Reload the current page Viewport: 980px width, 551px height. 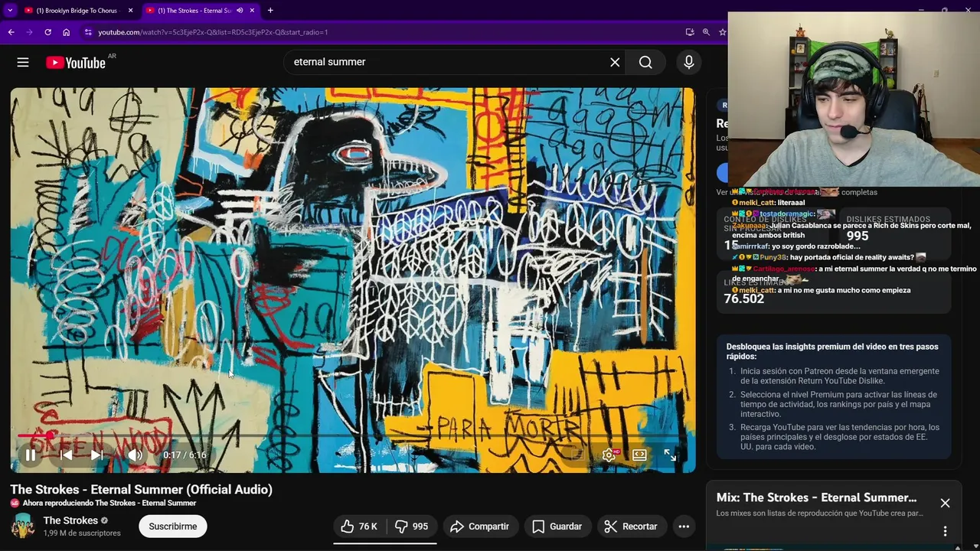pos(47,32)
